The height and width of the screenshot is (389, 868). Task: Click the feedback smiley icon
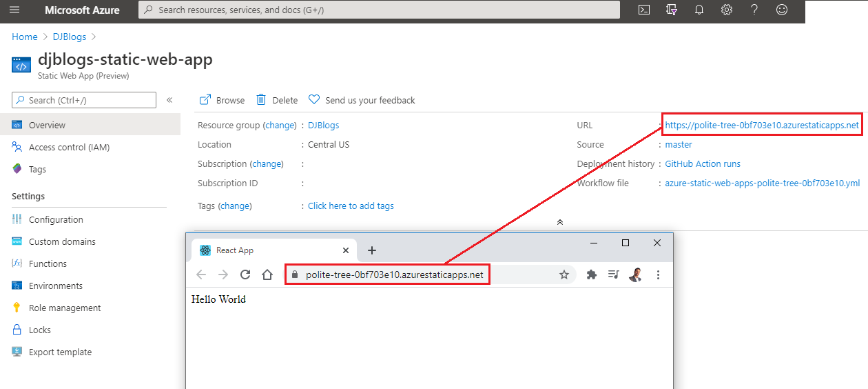[782, 10]
